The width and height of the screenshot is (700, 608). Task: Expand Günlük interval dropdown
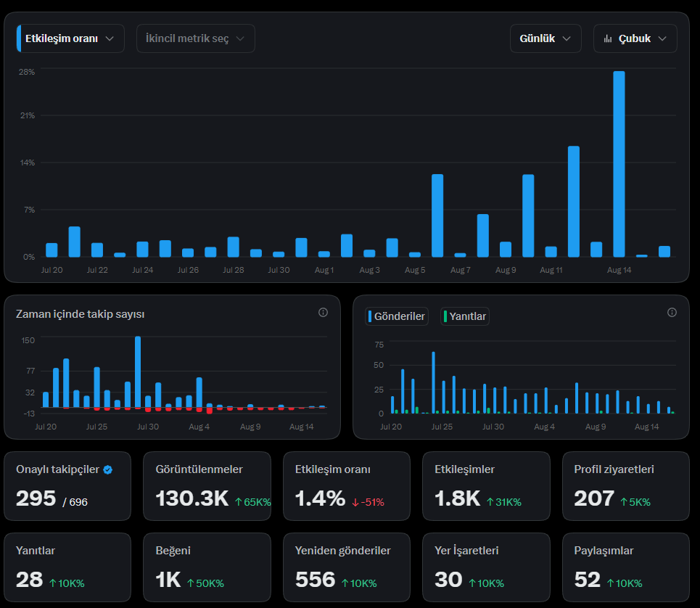click(545, 39)
